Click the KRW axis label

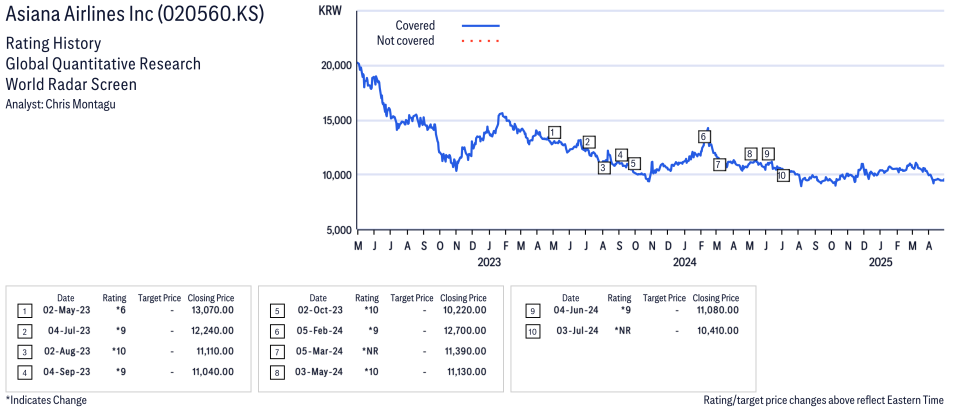[330, 10]
